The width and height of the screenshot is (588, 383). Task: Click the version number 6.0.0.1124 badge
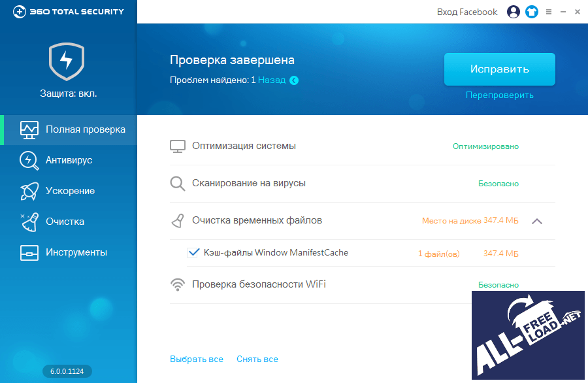(x=68, y=371)
